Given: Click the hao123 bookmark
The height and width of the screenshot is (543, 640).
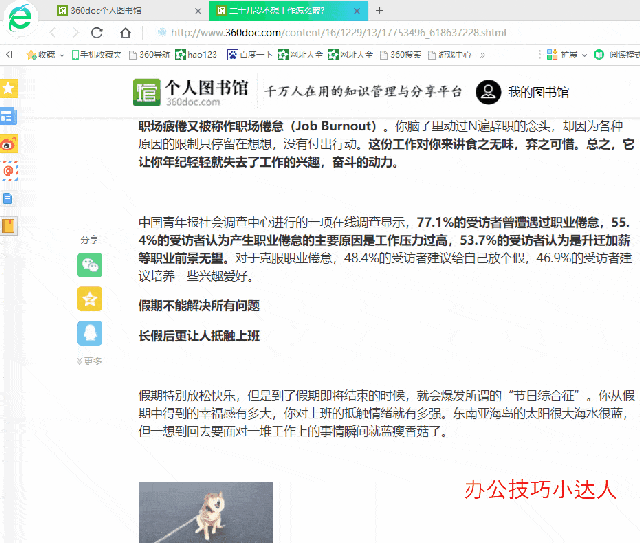Looking at the screenshot, I should [x=196, y=54].
